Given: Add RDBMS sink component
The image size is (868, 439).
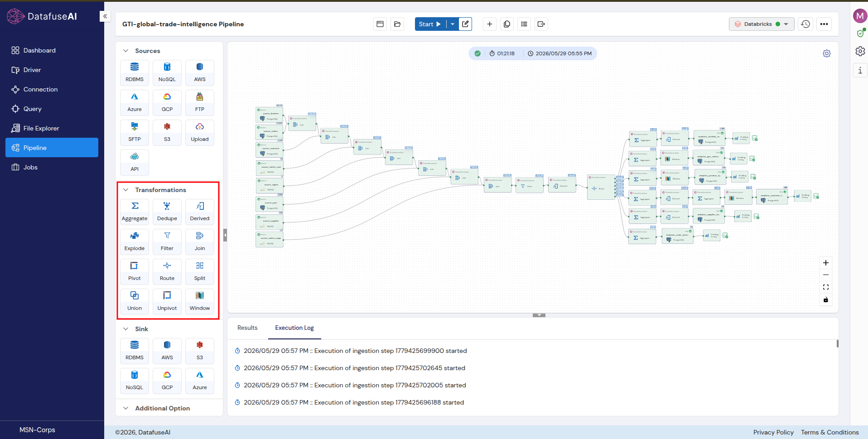Looking at the screenshot, I should (x=135, y=351).
